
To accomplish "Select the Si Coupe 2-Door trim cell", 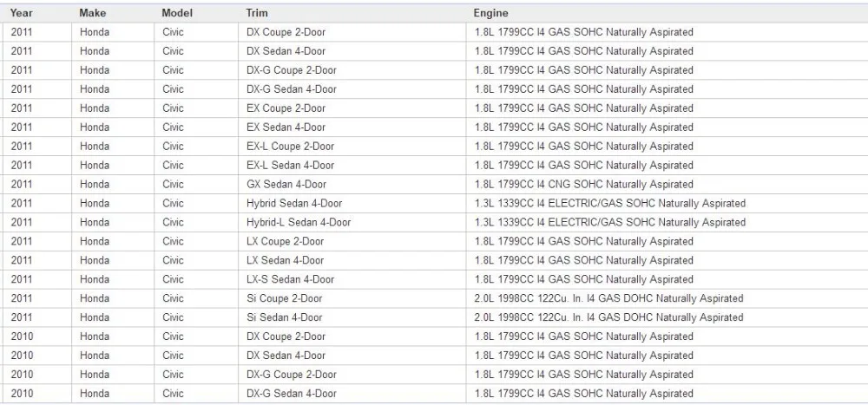I will pyautogui.click(x=352, y=298).
